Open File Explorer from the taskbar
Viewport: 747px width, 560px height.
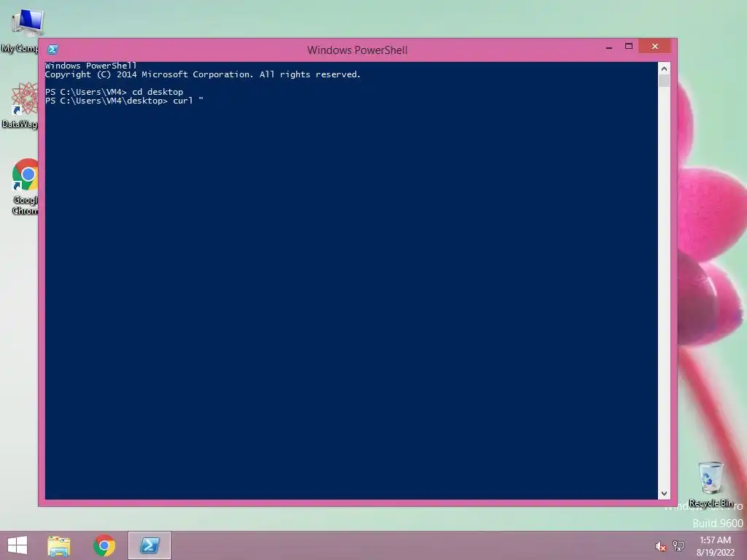click(59, 545)
